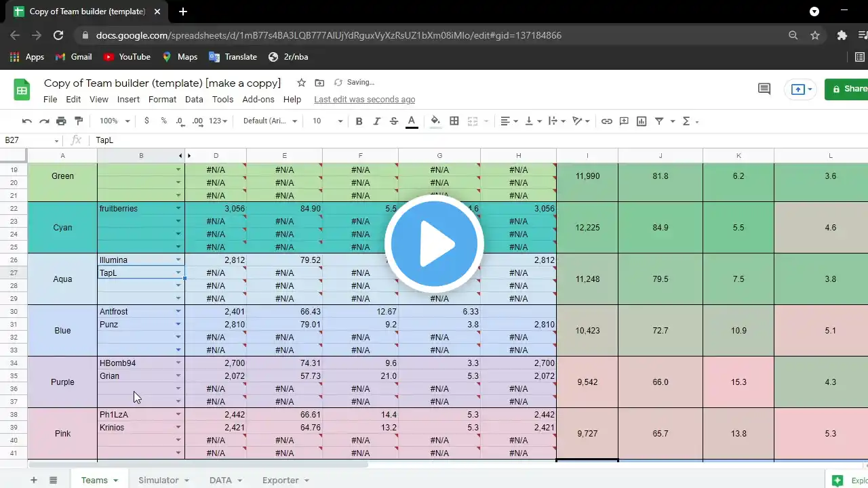Image resolution: width=868 pixels, height=488 pixels.
Task: Move document to a folder
Action: tap(319, 83)
